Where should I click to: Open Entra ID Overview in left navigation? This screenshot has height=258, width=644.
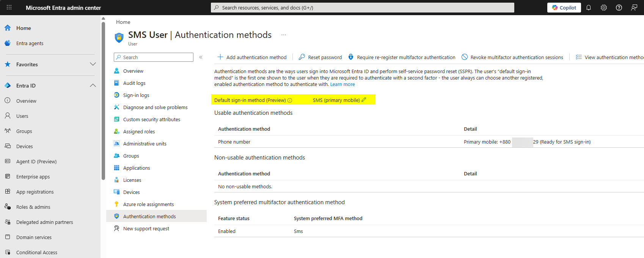point(26,101)
